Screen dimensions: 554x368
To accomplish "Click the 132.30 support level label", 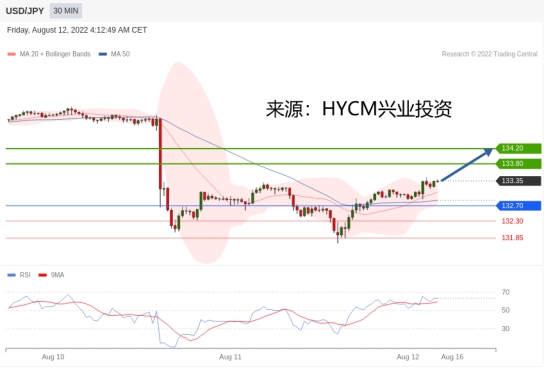I will tap(512, 221).
